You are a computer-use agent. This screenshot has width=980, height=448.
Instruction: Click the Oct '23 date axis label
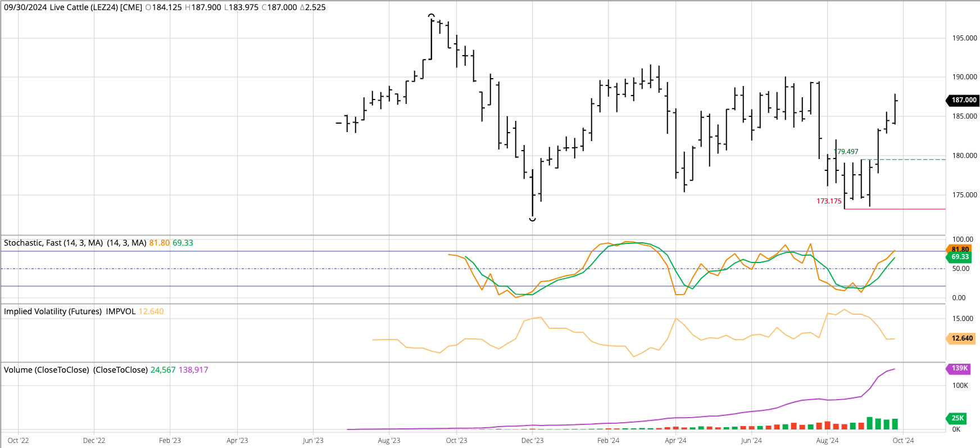coord(456,441)
